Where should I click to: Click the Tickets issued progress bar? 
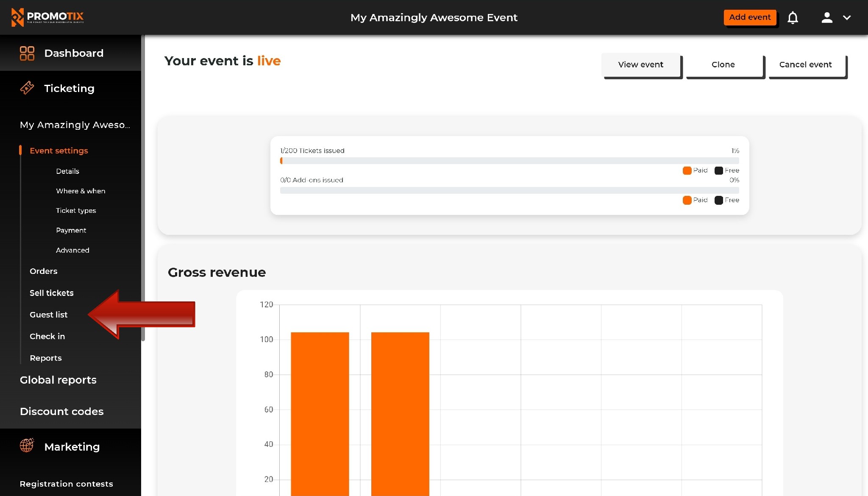coord(509,161)
